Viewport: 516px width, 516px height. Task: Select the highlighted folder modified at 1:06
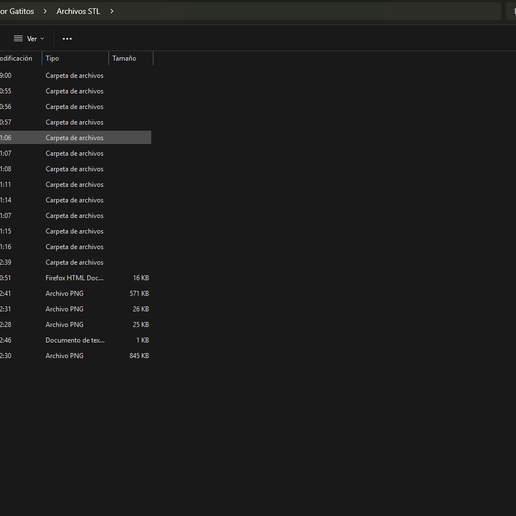(x=75, y=138)
